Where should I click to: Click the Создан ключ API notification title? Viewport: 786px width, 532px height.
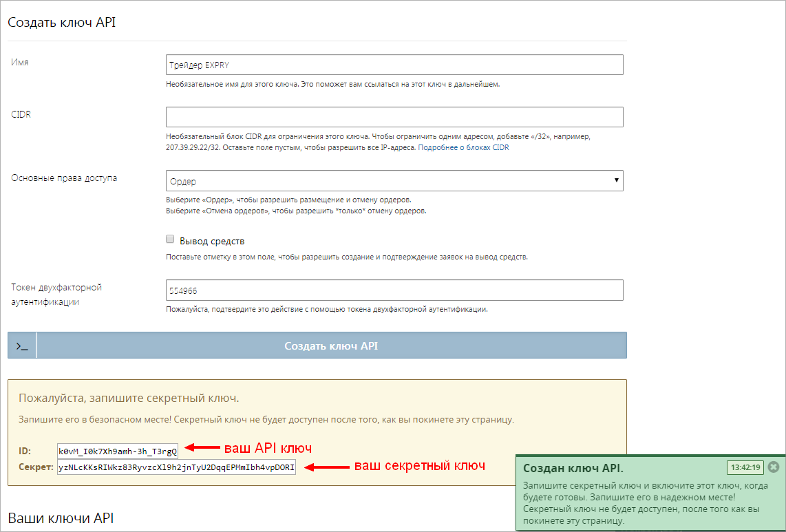(x=573, y=468)
